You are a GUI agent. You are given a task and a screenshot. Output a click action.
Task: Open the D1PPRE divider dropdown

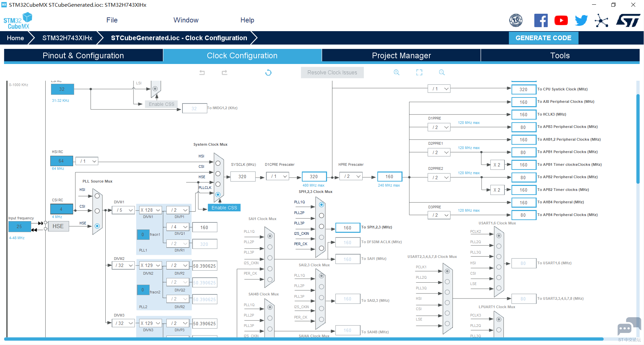coord(439,127)
